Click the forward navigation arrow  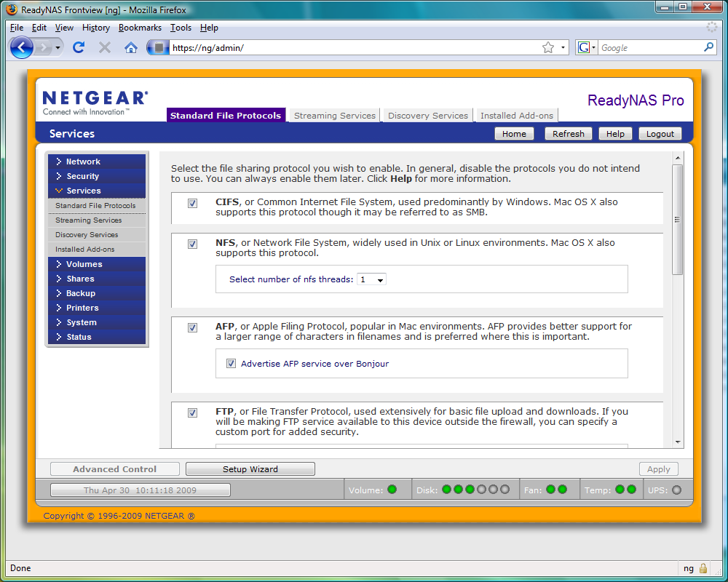pos(44,47)
